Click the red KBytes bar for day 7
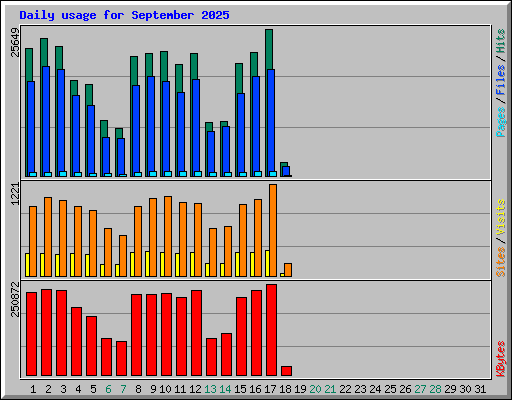Image resolution: width=512 pixels, height=400 pixels. tap(121, 359)
